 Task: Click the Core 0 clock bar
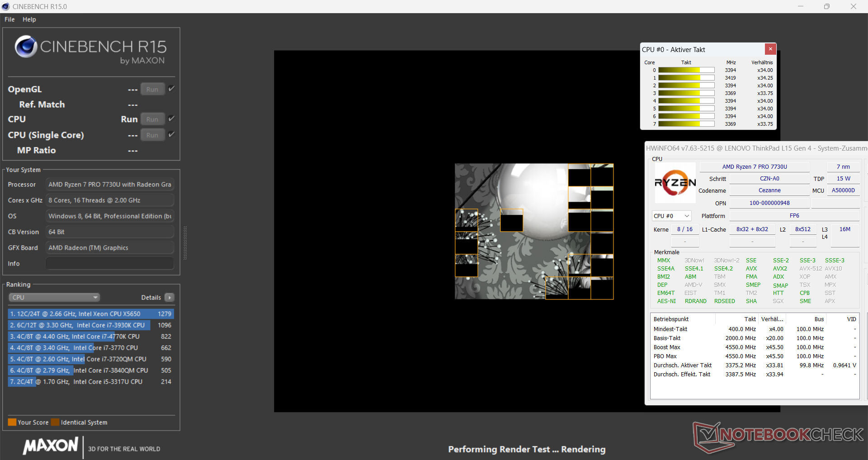click(x=686, y=70)
